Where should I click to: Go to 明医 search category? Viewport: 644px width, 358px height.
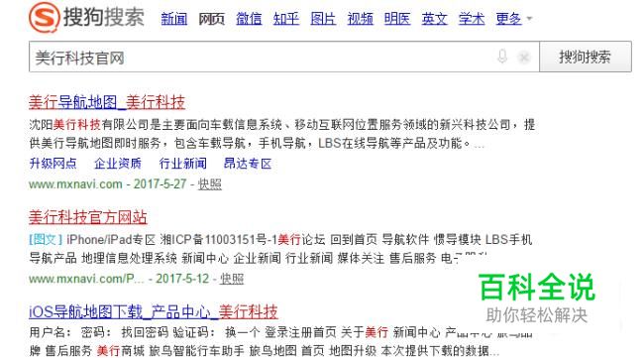(397, 19)
